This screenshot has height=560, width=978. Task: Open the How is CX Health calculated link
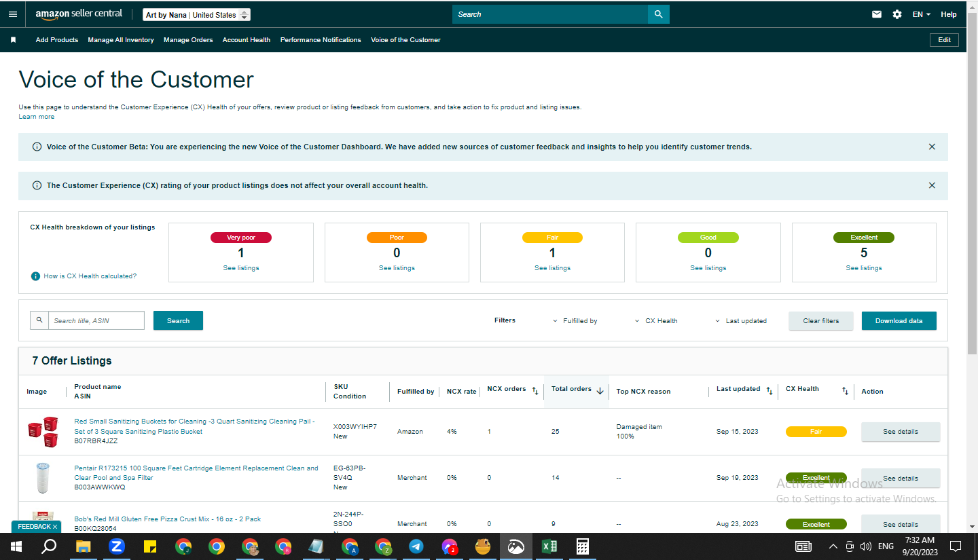pyautogui.click(x=90, y=276)
